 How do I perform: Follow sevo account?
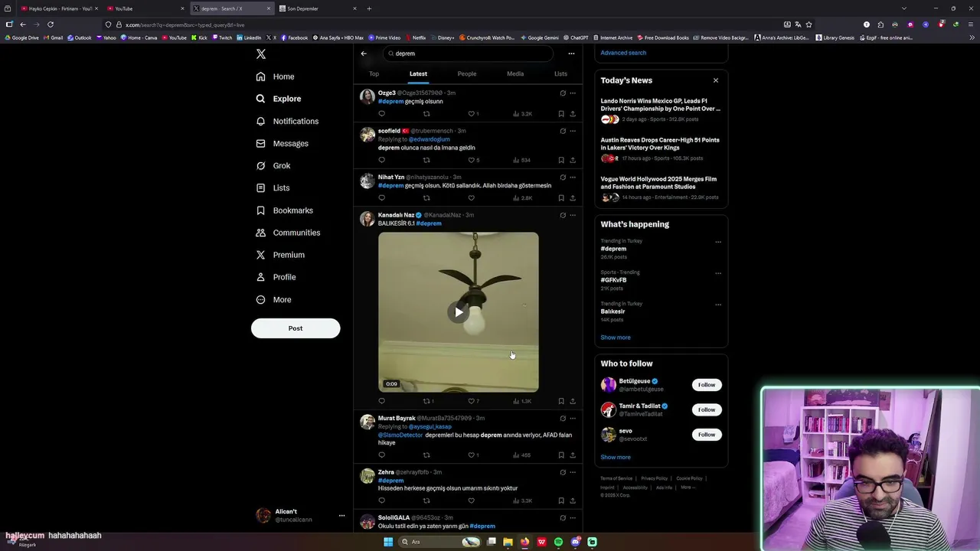click(x=707, y=435)
